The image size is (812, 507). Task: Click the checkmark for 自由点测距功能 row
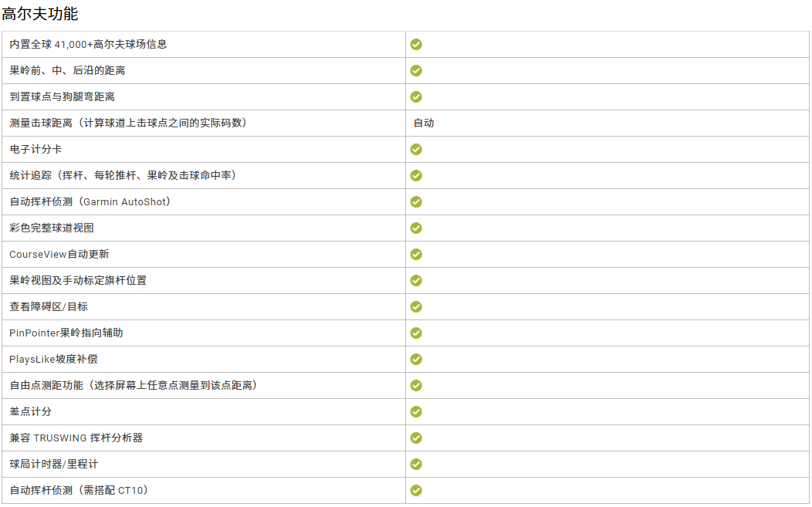coord(416,386)
